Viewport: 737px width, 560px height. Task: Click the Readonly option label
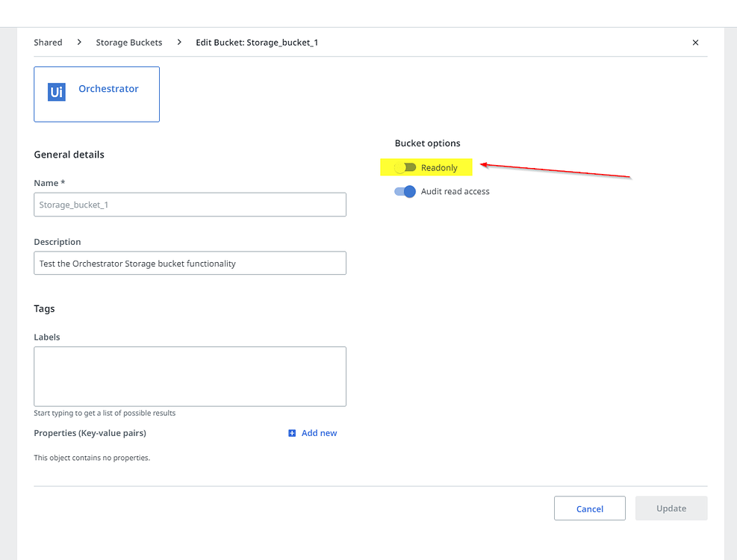click(439, 168)
